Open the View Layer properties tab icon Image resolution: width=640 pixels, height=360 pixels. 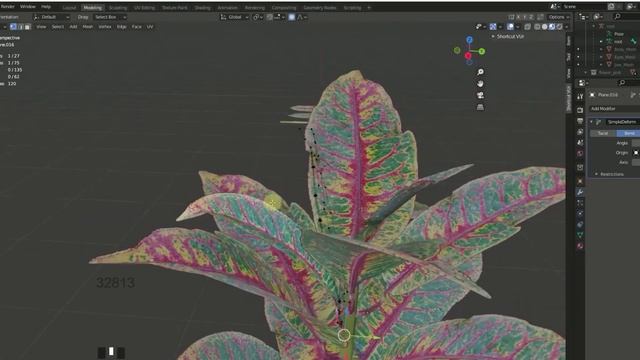(x=580, y=132)
